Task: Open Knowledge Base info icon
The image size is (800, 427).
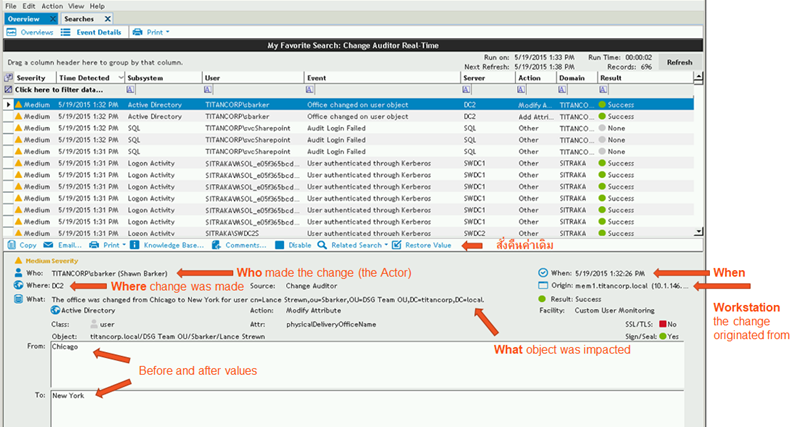Action: coord(134,245)
